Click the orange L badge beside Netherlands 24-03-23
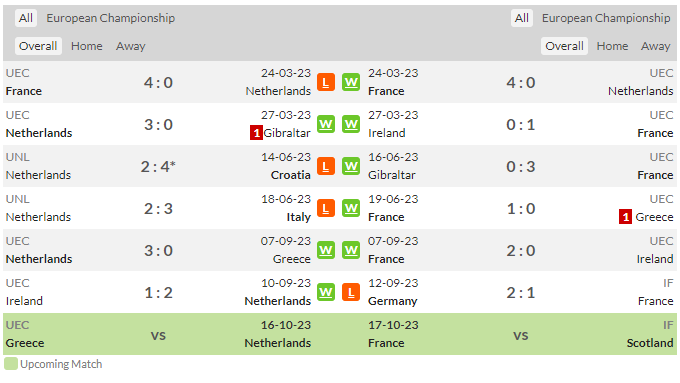Viewport: 680px width, 383px height. 326,82
